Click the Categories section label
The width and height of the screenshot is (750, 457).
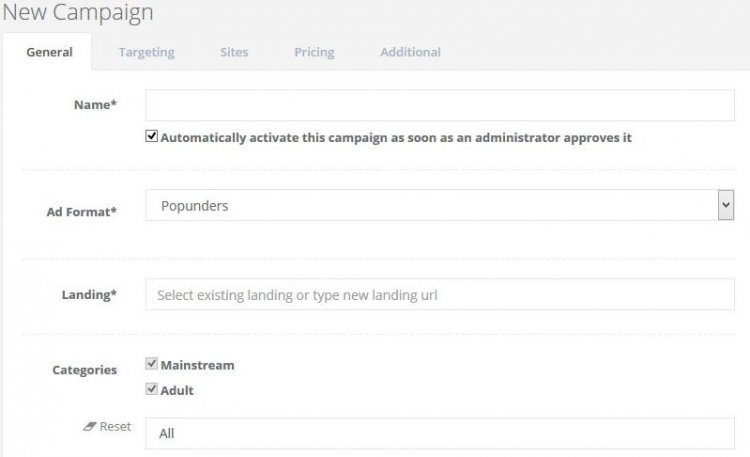[x=84, y=370]
